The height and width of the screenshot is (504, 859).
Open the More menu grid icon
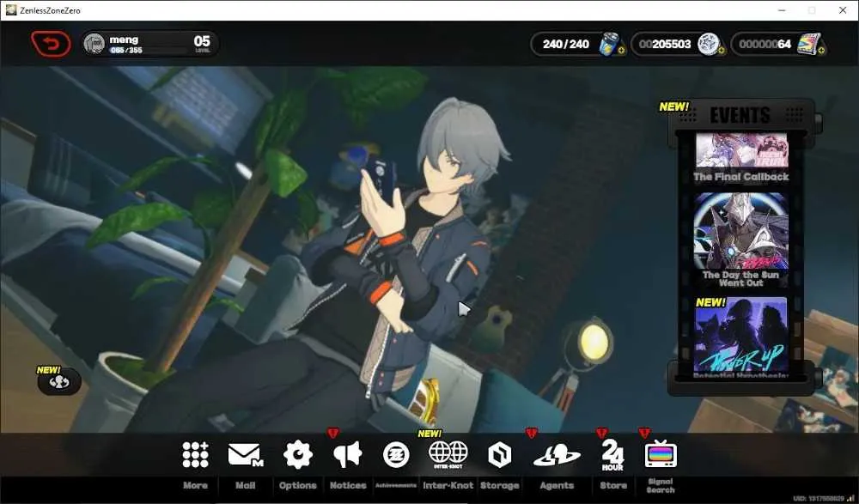[196, 455]
